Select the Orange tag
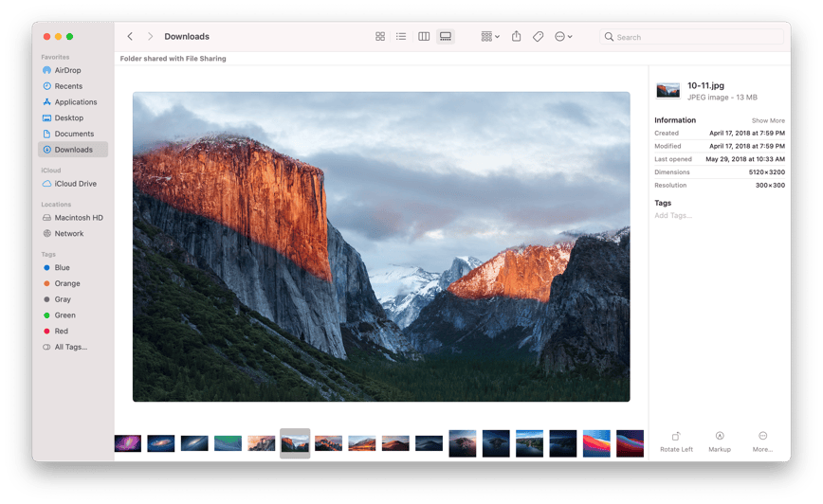Viewport: 823px width, 504px height. click(73, 283)
